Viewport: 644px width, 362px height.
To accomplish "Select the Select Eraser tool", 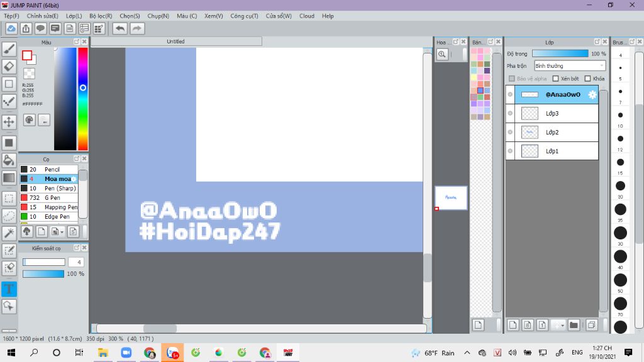I will coord(9,268).
